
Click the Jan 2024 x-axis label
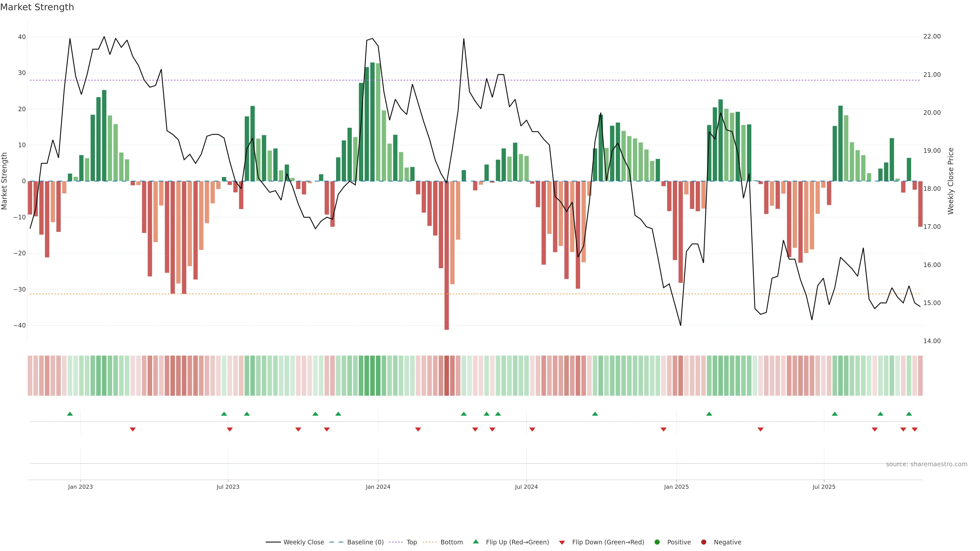pos(378,487)
